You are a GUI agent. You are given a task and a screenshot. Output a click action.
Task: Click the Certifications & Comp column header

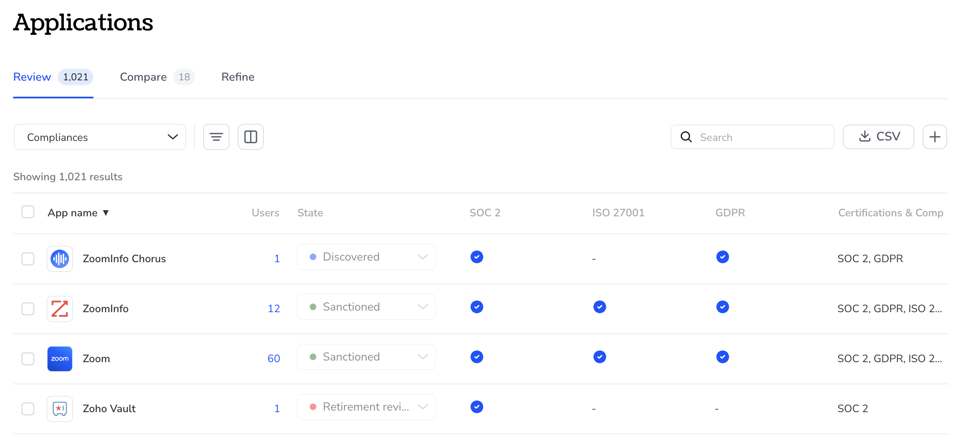(891, 213)
